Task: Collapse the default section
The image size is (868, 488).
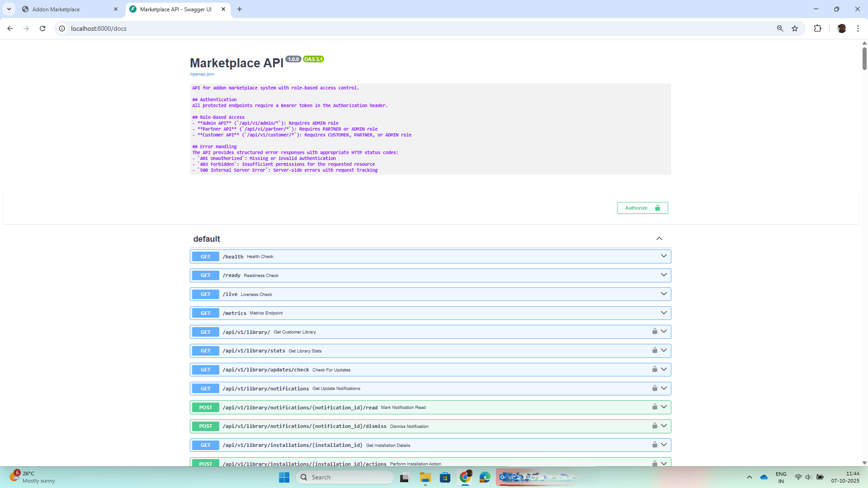Action: pos(659,239)
